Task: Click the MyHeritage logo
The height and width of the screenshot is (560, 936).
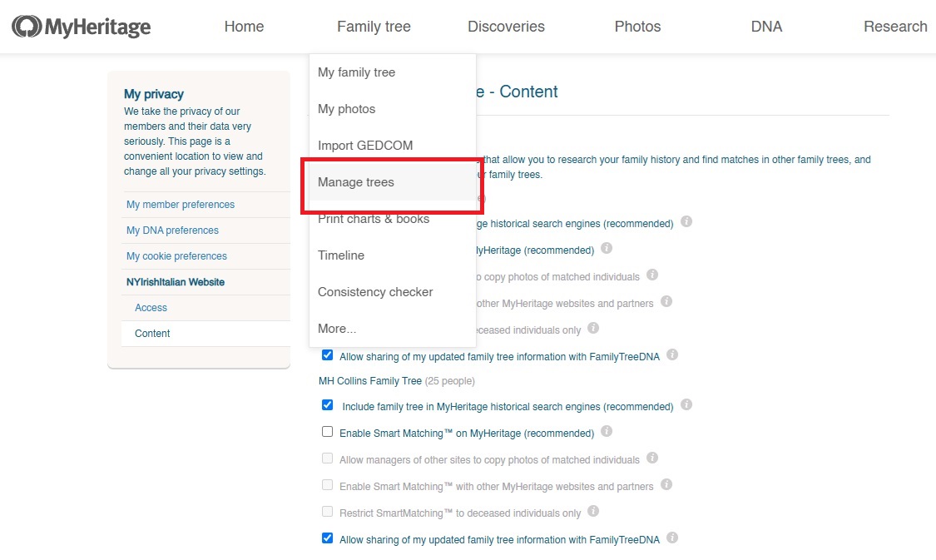Action: 82,27
